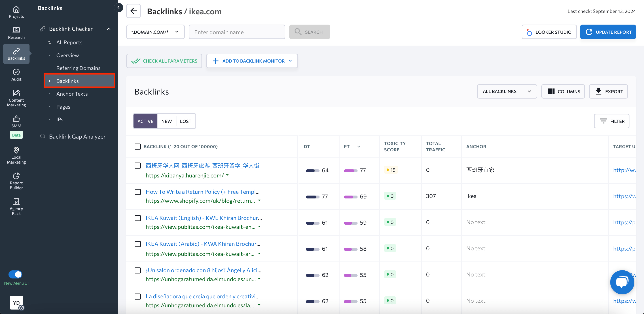Click the toxicity score 15 badge
This screenshot has height=314, width=644.
click(x=391, y=170)
